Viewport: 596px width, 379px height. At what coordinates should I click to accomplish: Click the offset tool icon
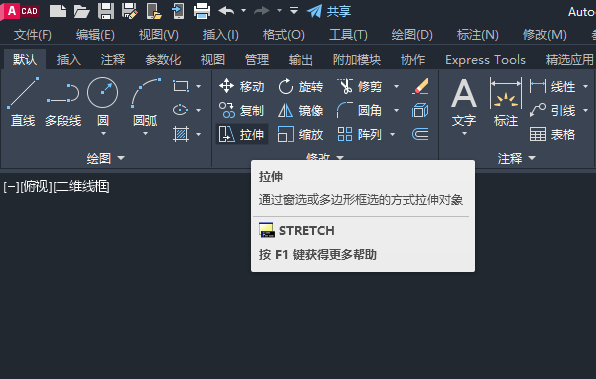tap(420, 134)
